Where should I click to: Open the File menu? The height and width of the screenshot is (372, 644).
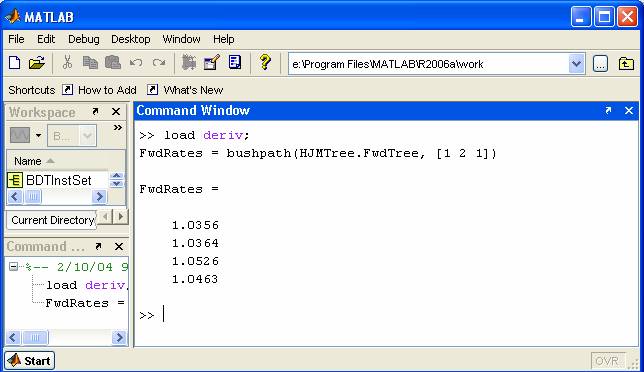click(16, 39)
